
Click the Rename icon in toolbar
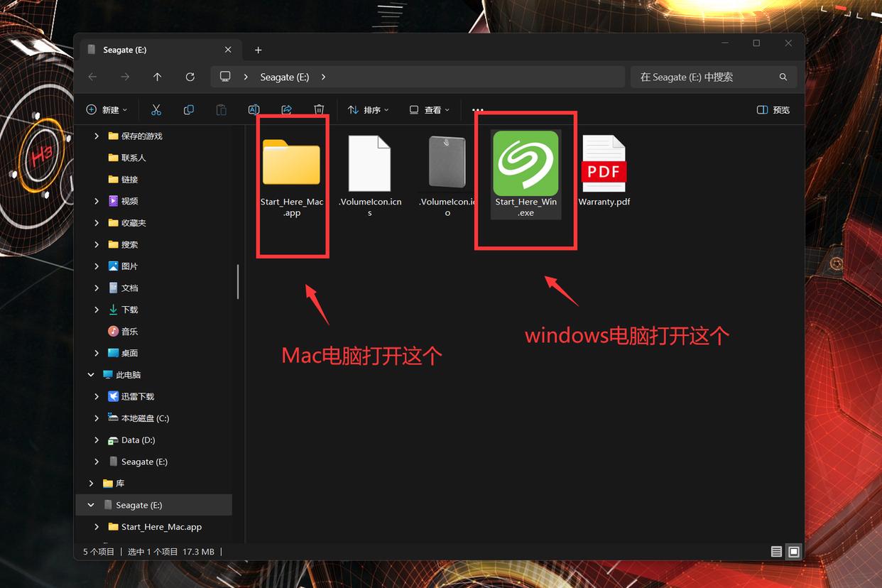254,110
